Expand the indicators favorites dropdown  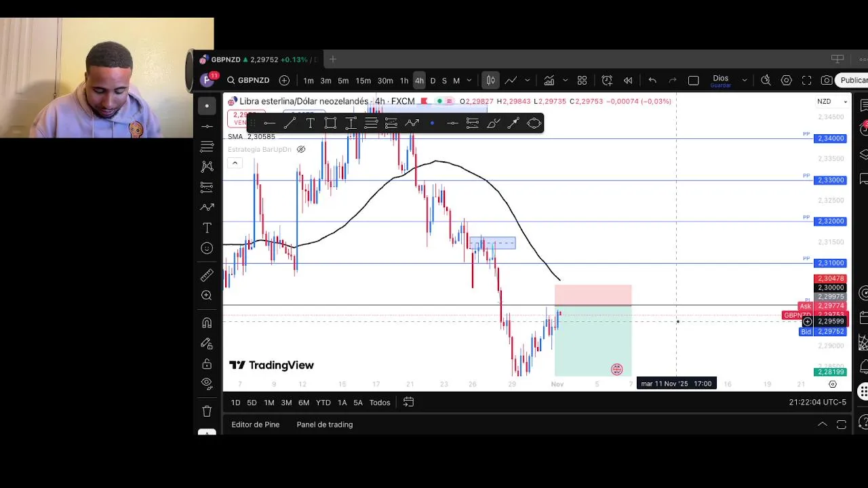[x=565, y=81]
